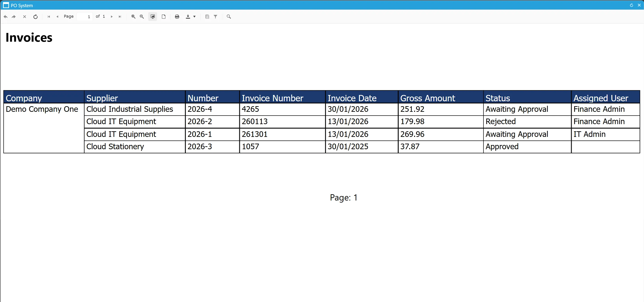The image size is (644, 302).
Task: Zoom out using the magnifier minus icon
Action: (x=142, y=17)
